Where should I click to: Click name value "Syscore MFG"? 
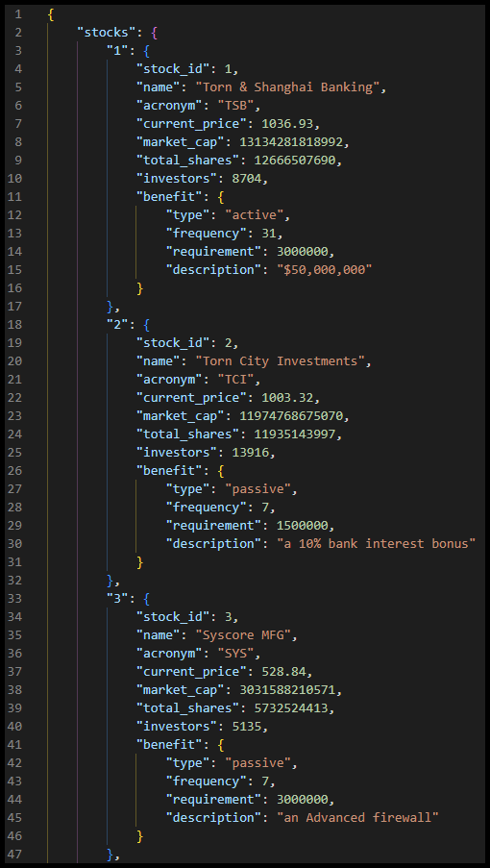245,635
